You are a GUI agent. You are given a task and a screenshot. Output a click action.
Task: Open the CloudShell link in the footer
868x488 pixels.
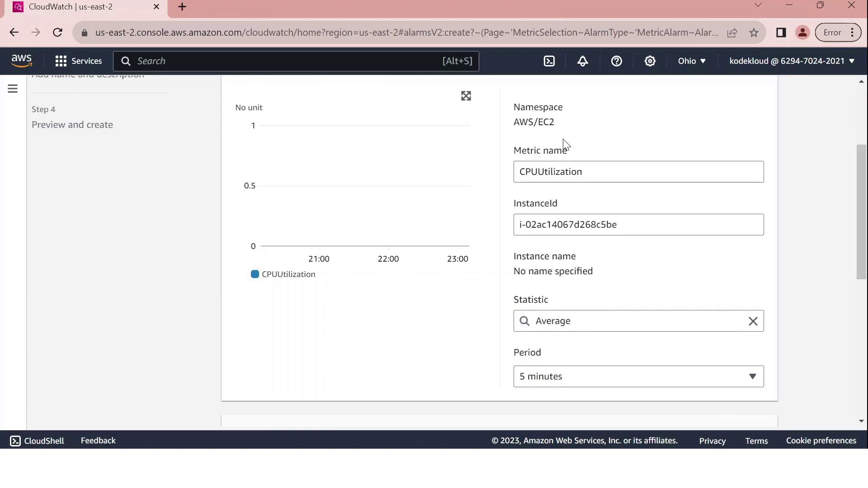point(37,441)
